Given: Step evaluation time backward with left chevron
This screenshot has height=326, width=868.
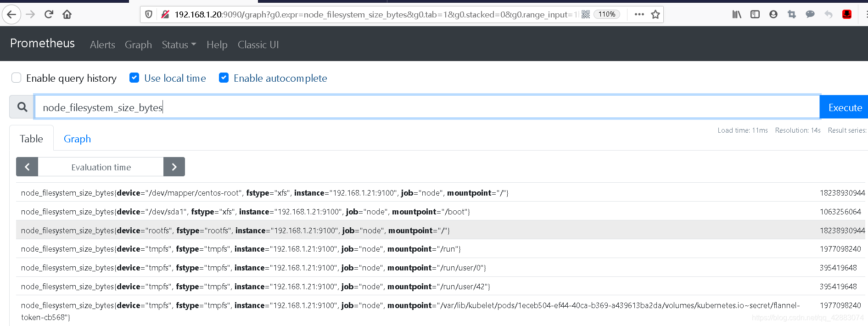Looking at the screenshot, I should point(27,167).
